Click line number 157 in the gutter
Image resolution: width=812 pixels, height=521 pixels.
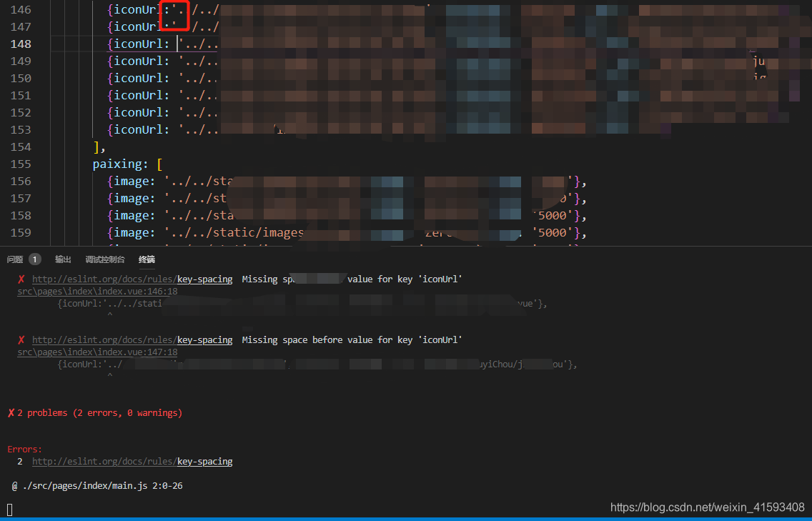click(x=21, y=199)
